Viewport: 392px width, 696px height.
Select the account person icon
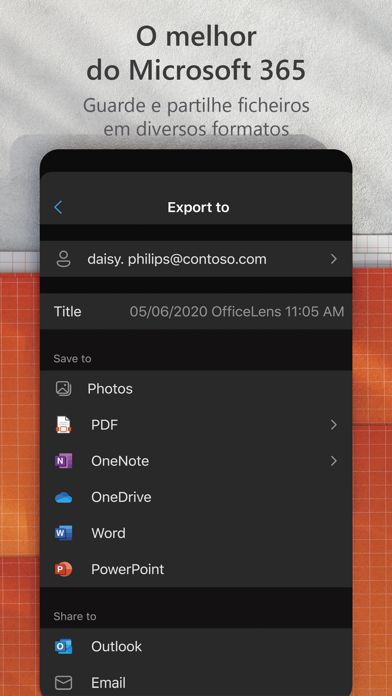[63, 259]
